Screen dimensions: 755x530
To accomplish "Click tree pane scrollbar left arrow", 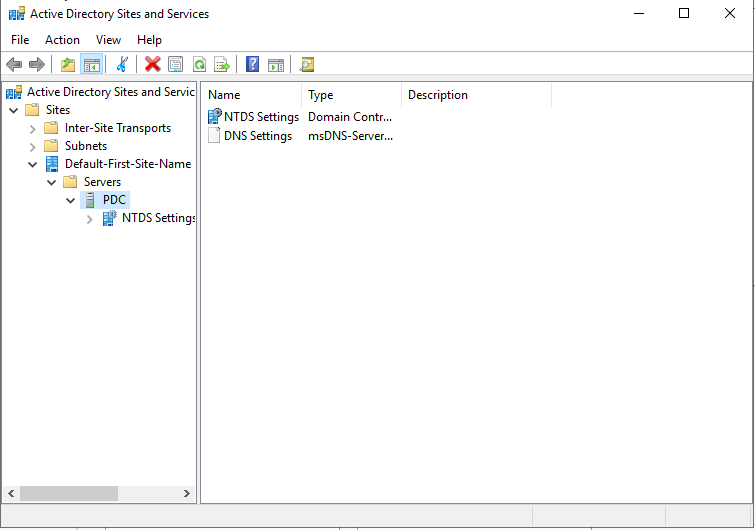I will 11,493.
